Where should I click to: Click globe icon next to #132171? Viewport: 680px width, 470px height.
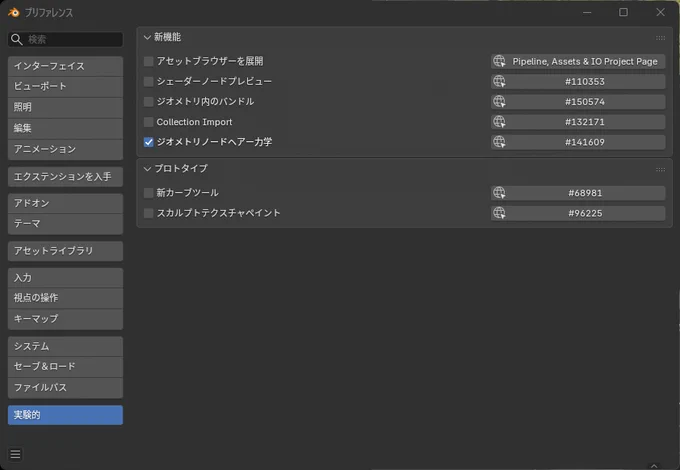click(499, 121)
